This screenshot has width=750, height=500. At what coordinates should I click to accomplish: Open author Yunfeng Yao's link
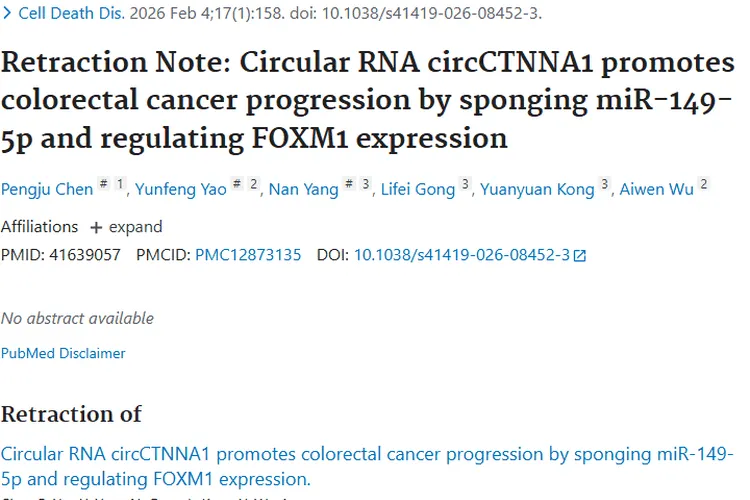click(181, 190)
